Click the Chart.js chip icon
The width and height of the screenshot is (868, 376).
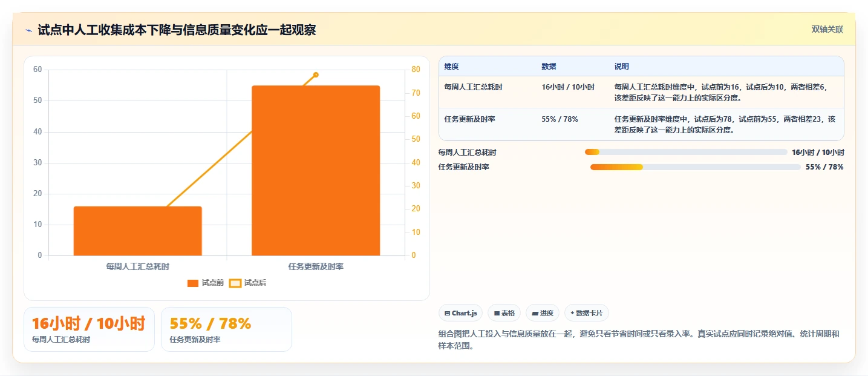447,313
